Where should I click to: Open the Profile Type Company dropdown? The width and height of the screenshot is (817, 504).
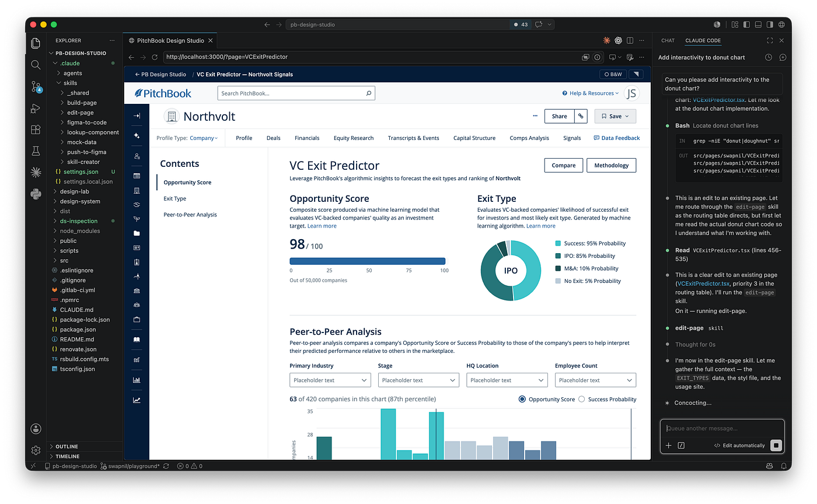[204, 138]
